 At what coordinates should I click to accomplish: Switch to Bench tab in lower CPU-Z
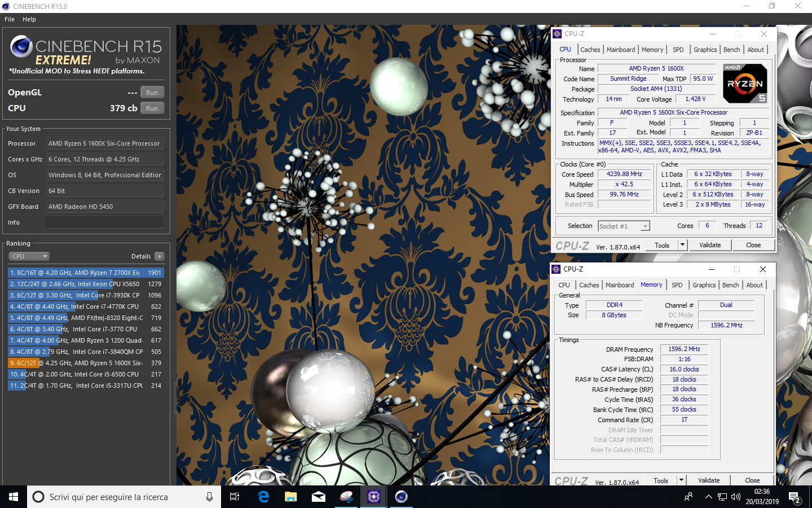click(x=731, y=285)
